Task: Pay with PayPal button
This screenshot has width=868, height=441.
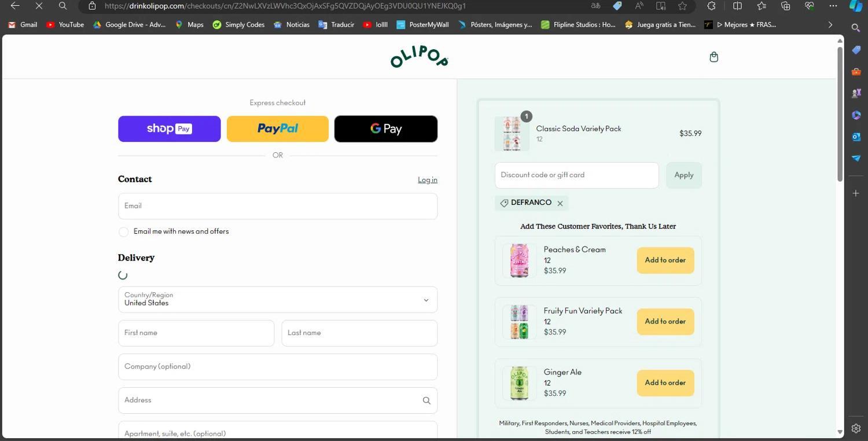Action: (x=278, y=128)
